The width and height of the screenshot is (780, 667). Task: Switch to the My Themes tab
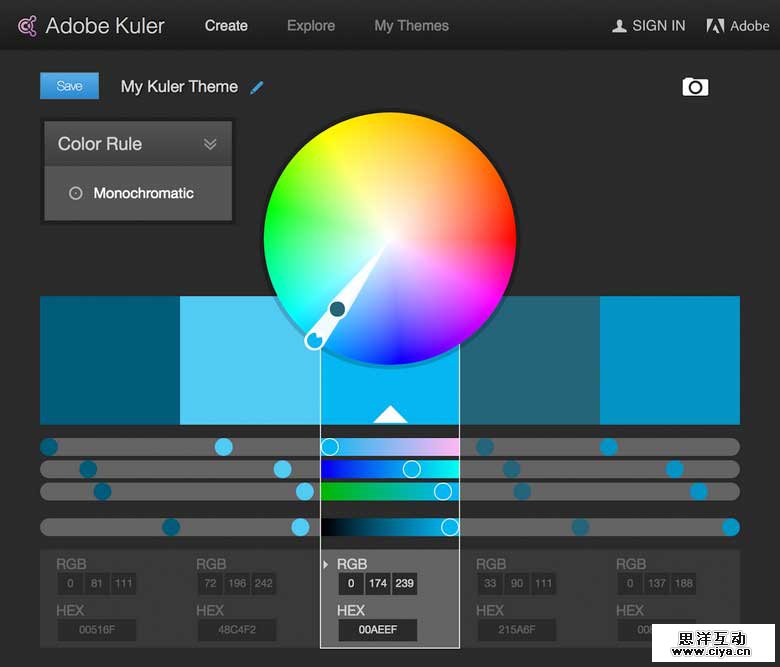(411, 26)
